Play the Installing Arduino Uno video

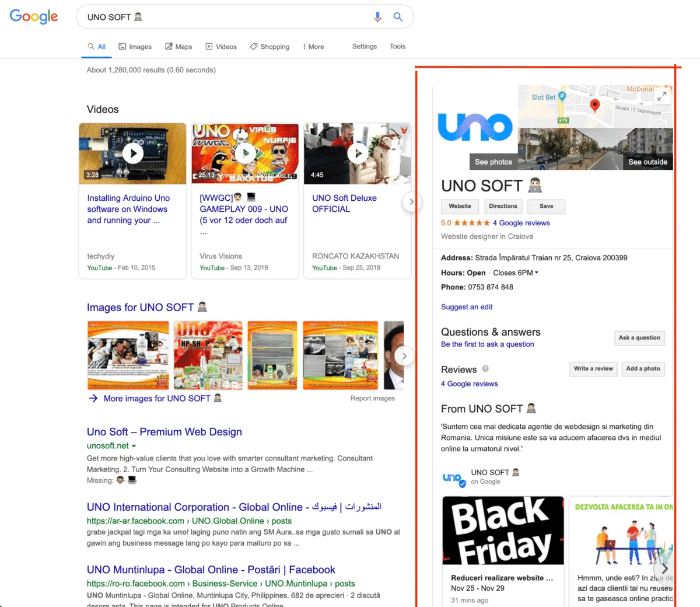coord(133,154)
